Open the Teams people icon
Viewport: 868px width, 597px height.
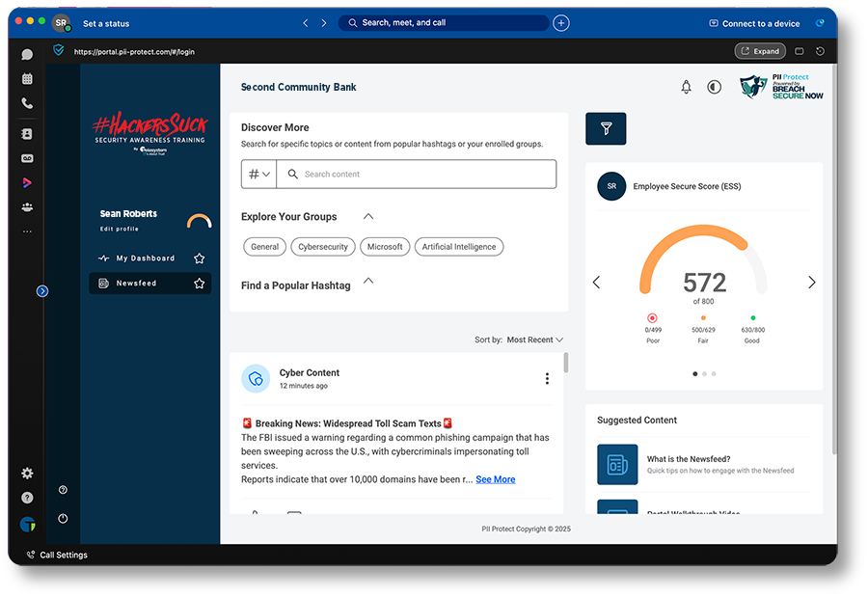pos(27,207)
